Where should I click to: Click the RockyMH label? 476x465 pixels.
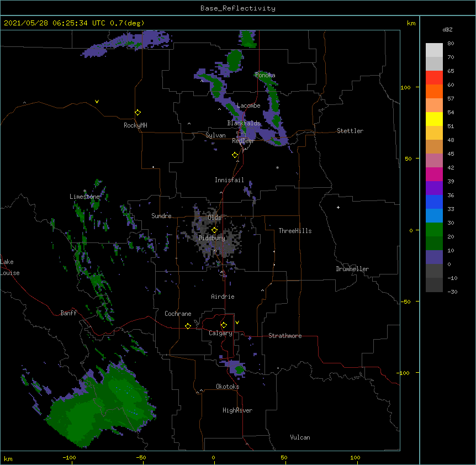(x=135, y=125)
